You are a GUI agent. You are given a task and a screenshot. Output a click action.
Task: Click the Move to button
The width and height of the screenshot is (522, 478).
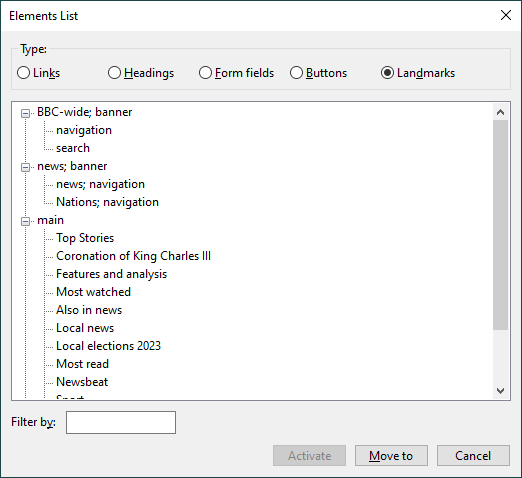391,456
